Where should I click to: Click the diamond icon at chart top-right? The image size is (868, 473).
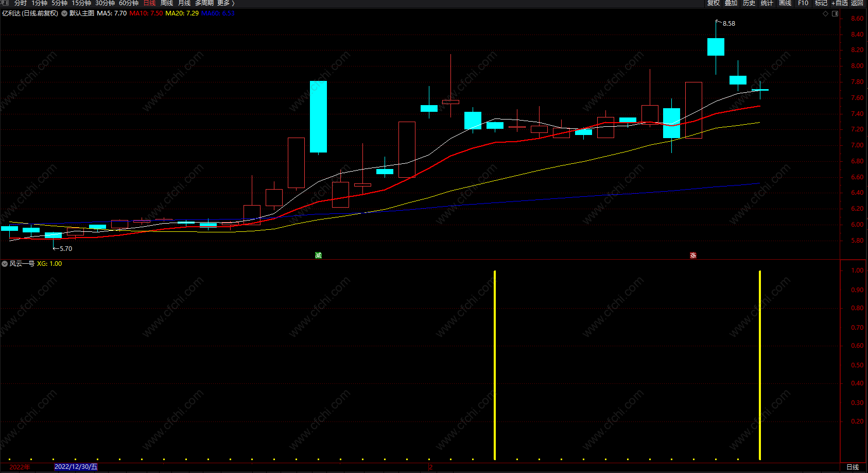click(826, 13)
